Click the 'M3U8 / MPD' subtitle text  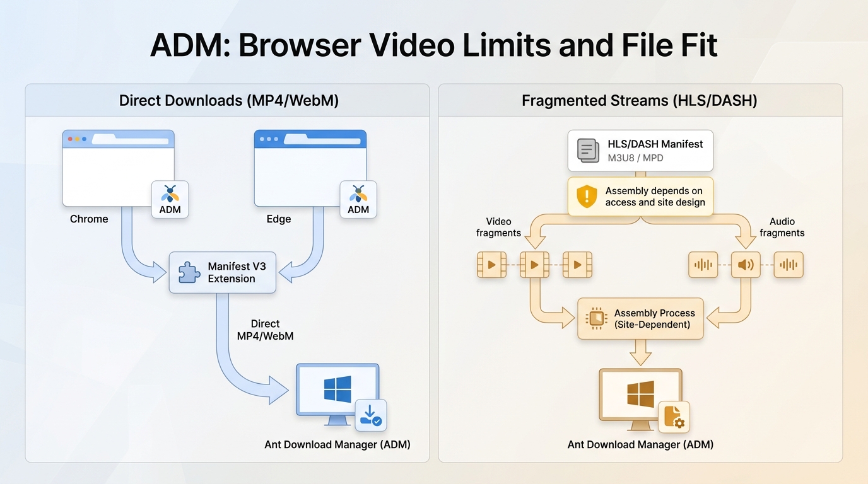(635, 158)
